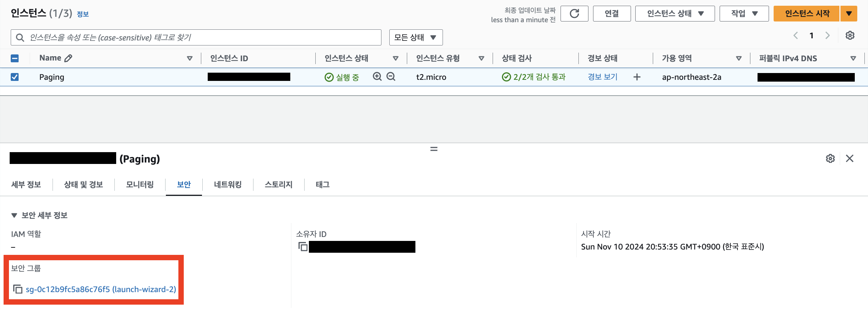Zoom in on 실행 중 instance state
Viewport: 868px width, 310px height.
[377, 77]
